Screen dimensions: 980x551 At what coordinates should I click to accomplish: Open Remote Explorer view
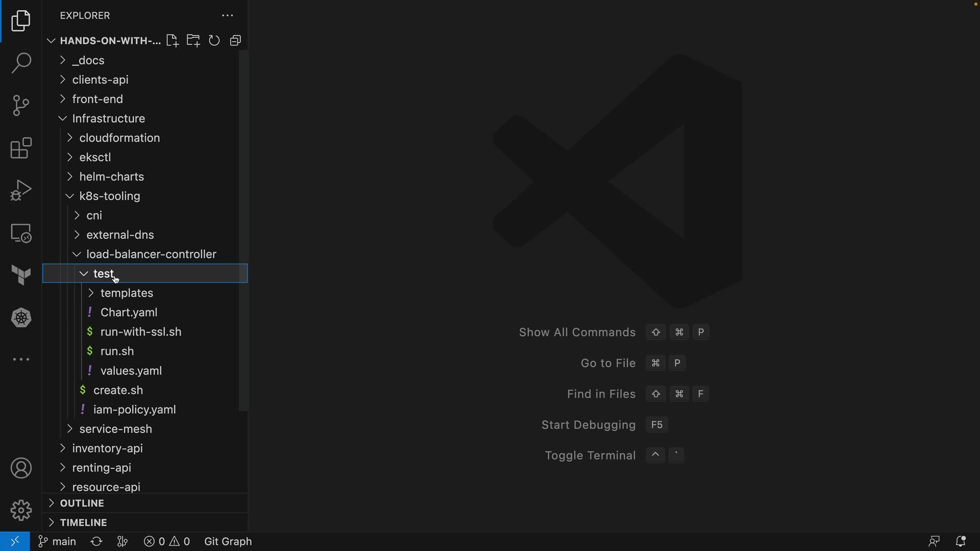coord(21,233)
